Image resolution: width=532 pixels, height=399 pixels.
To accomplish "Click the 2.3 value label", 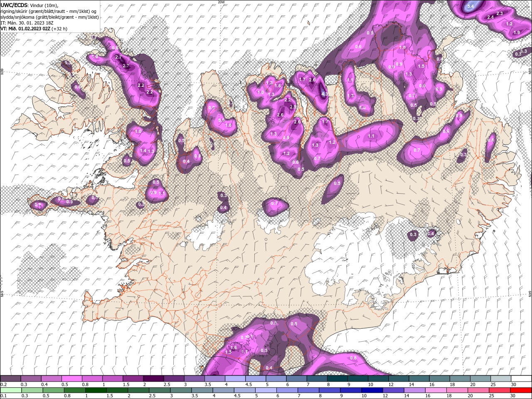I will click(x=500, y=13).
